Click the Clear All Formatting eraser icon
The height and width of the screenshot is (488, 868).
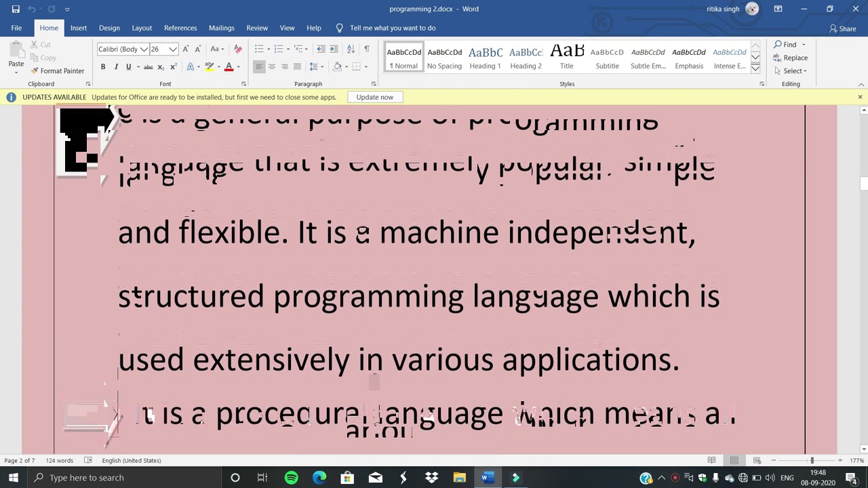(237, 49)
